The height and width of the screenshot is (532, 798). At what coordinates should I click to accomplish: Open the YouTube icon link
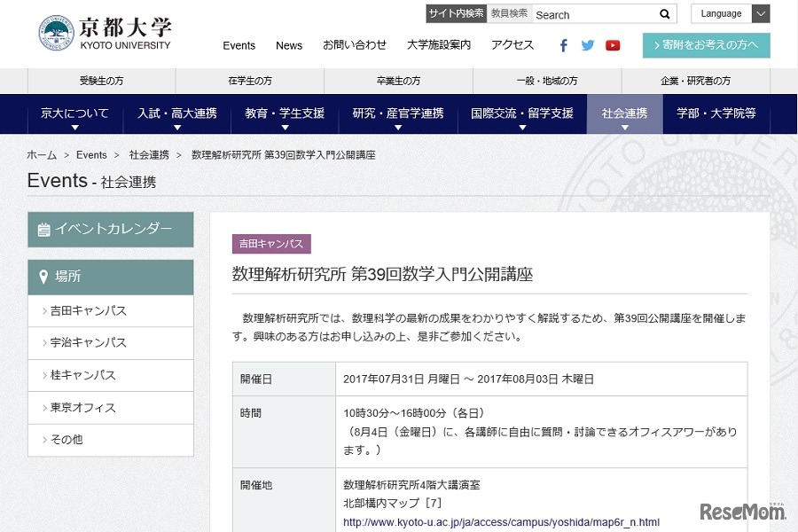pos(613,45)
